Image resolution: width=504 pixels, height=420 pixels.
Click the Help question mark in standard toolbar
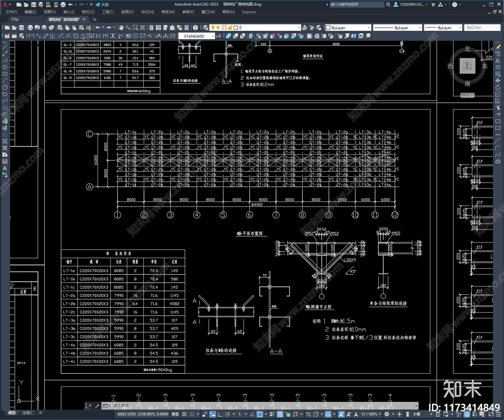point(195,28)
